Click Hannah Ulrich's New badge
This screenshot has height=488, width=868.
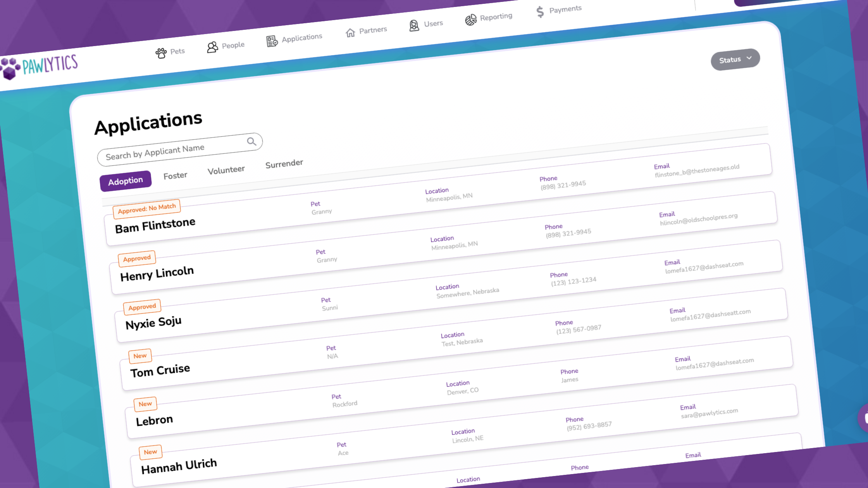pos(150,452)
